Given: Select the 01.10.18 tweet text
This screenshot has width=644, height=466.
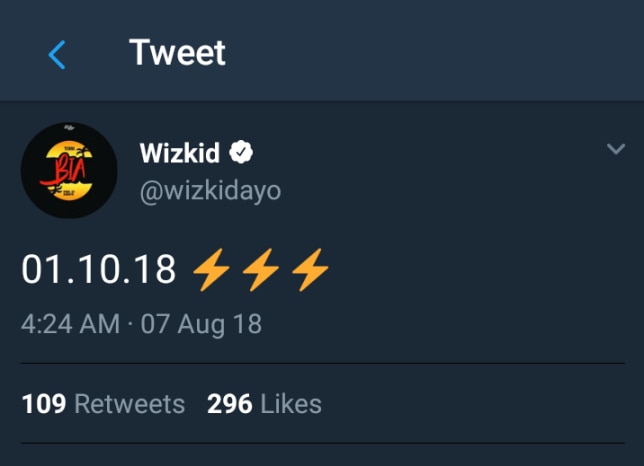Looking at the screenshot, I should [x=99, y=270].
